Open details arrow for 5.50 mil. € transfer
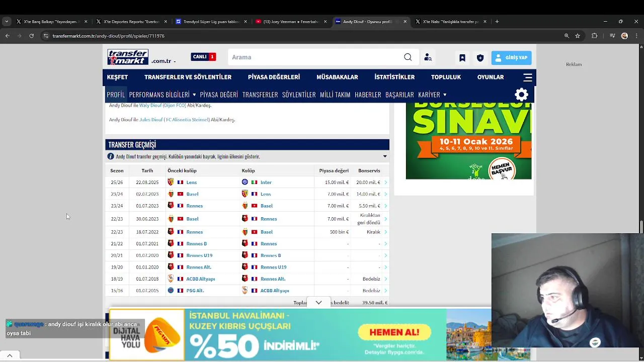 coord(385,206)
